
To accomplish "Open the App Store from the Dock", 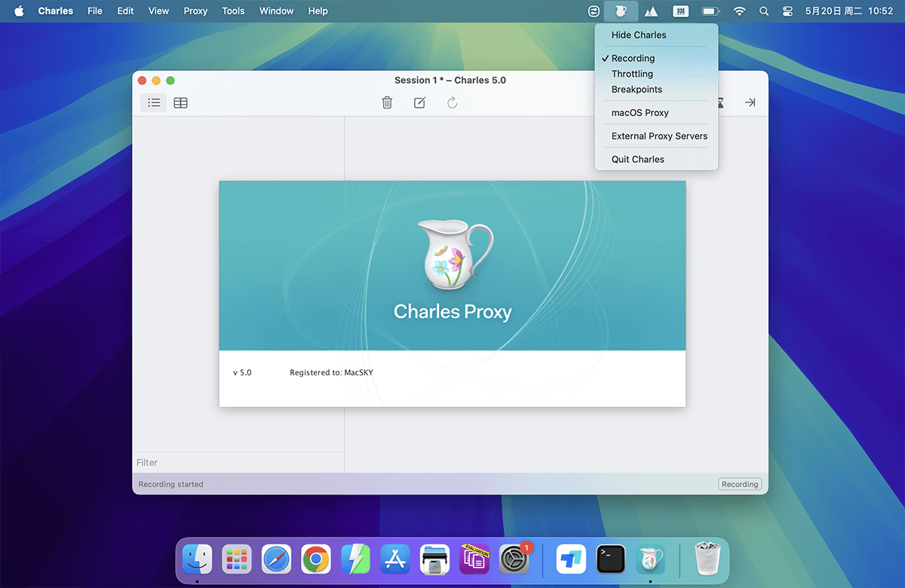I will coord(395,559).
